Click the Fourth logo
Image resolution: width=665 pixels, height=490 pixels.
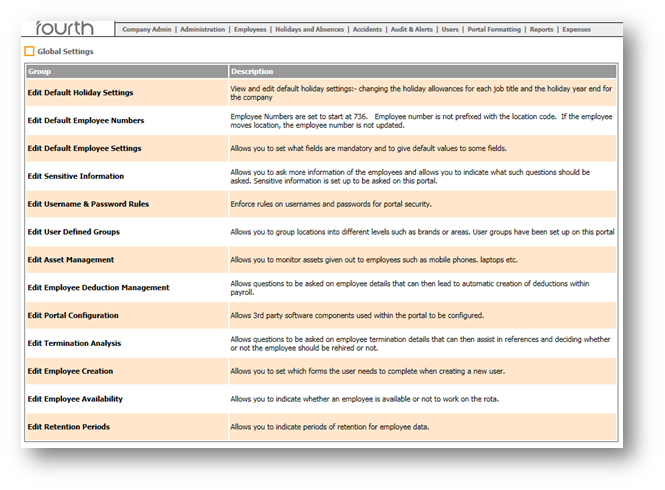66,28
